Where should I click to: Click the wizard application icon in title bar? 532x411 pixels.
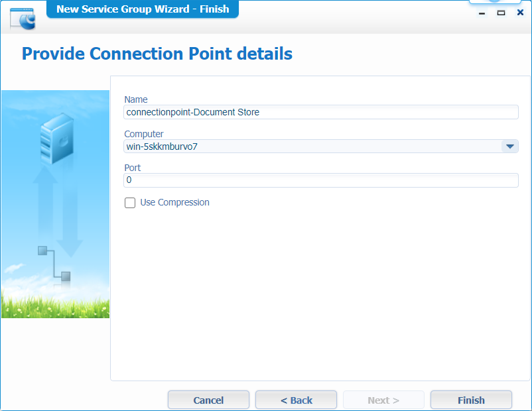click(x=23, y=18)
